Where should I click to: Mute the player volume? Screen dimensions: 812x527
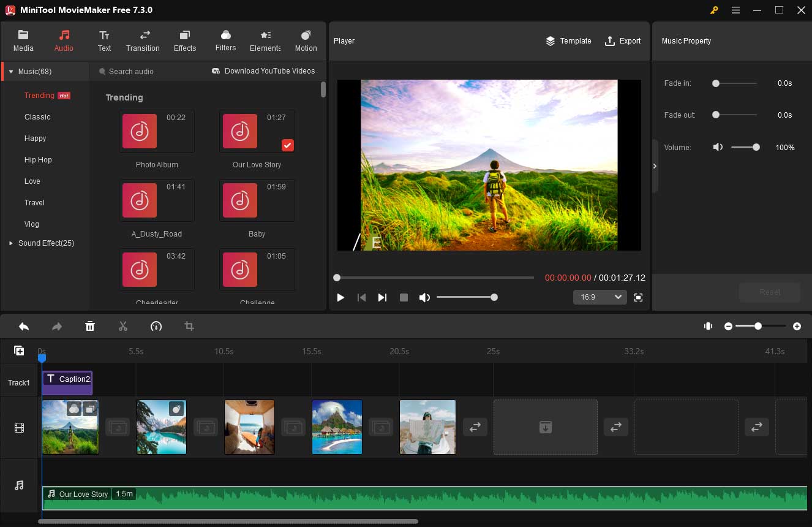424,297
